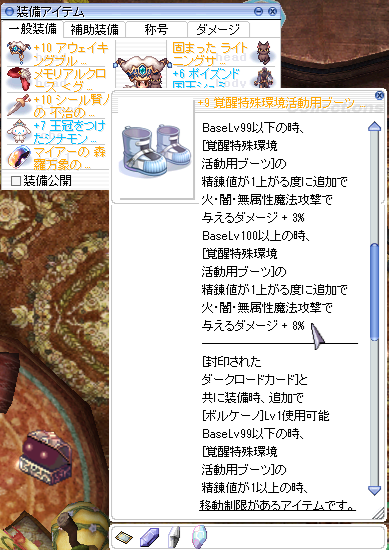This screenshot has width=389, height=550.
Task: Click the 移動制限があるアイテムです text
Action: (x=277, y=506)
